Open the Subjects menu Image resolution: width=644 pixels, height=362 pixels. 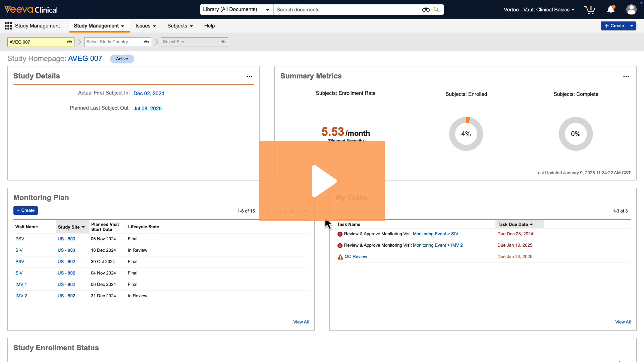(180, 26)
